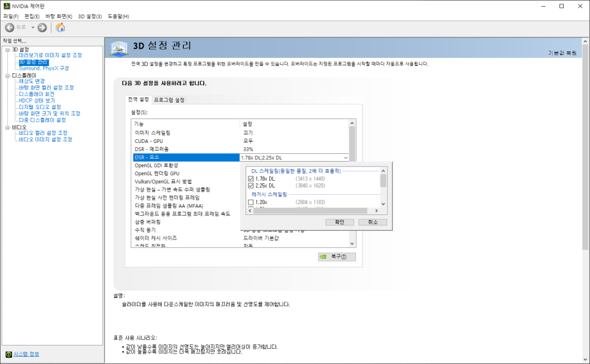
Task: Select 미리보기로 이미지 설정 조정
Action: point(51,56)
